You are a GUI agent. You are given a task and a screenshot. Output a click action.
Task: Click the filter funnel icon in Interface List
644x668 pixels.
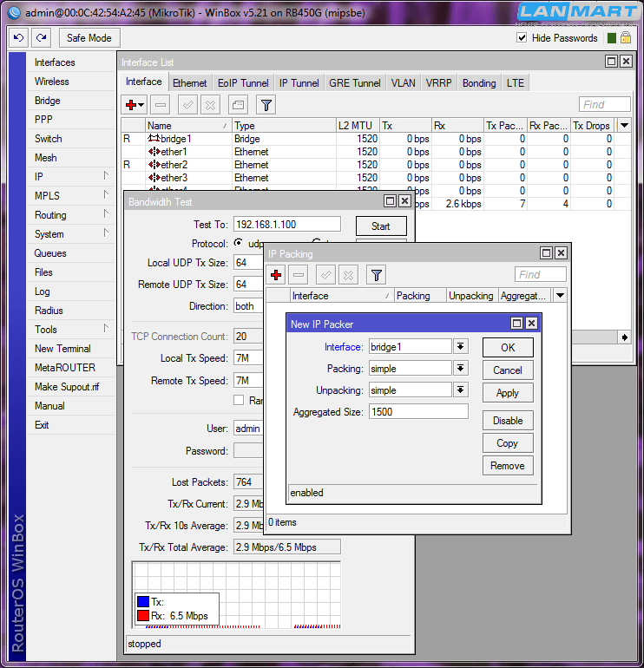point(266,105)
